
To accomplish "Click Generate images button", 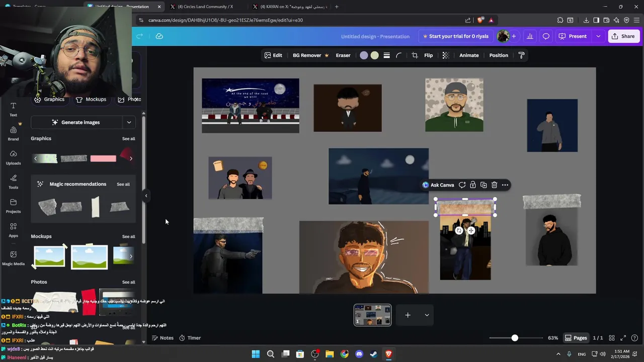I will tap(76, 122).
